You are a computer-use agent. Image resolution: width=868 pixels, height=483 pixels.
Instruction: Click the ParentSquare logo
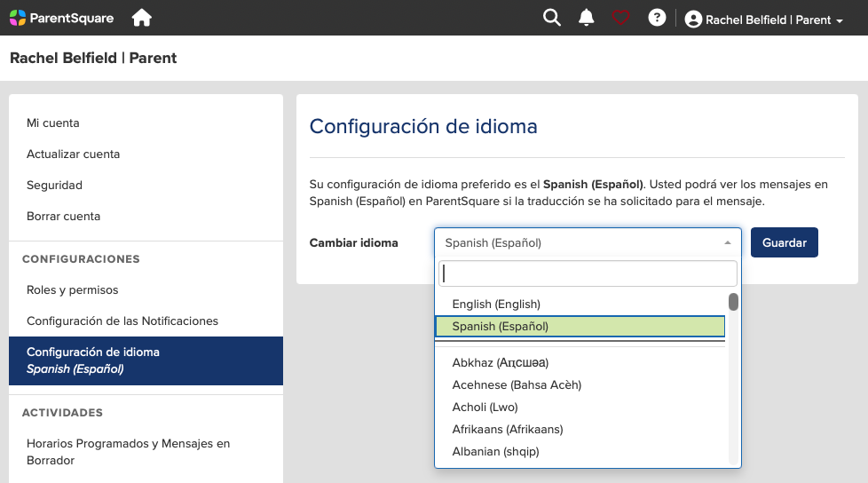pyautogui.click(x=61, y=18)
